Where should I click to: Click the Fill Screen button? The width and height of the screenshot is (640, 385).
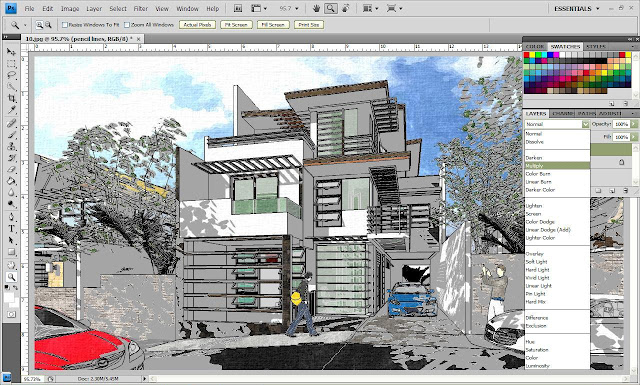(x=273, y=25)
